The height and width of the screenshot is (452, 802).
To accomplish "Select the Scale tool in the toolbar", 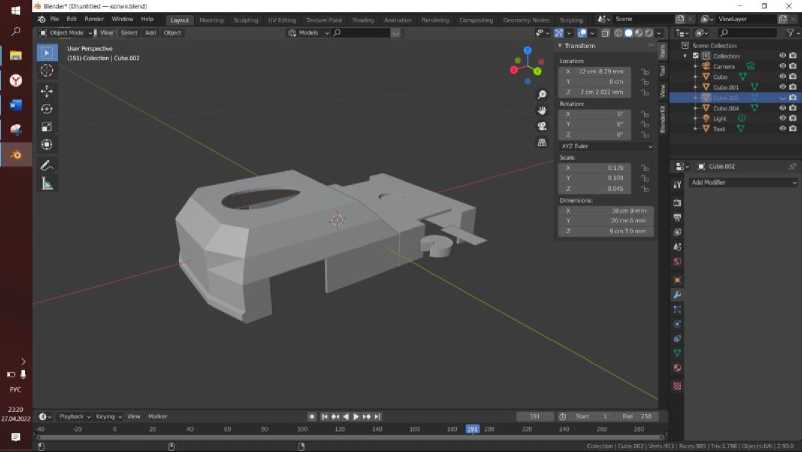I will pyautogui.click(x=47, y=127).
